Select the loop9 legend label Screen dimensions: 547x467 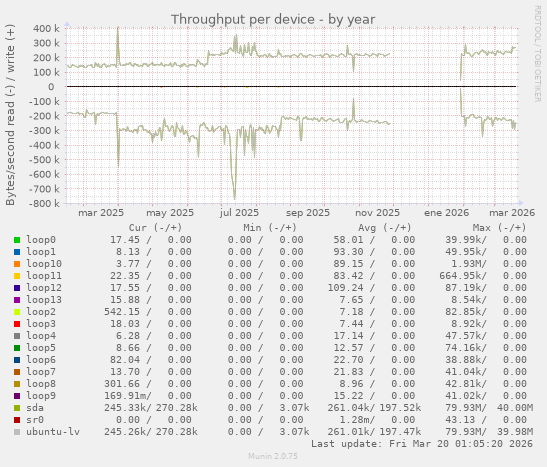tap(41, 396)
